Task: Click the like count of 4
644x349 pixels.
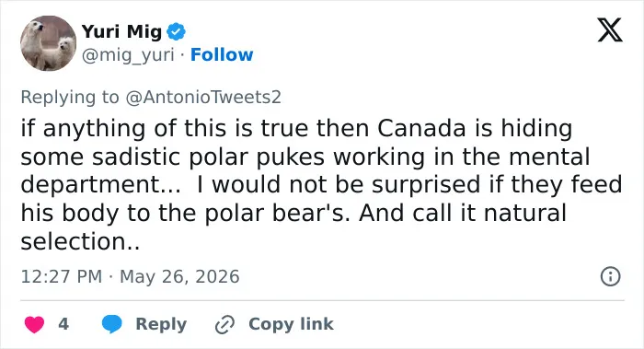Action: [63, 324]
